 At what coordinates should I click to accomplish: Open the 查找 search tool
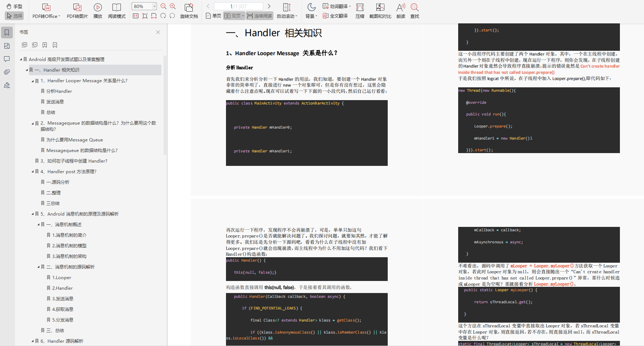[x=415, y=11]
